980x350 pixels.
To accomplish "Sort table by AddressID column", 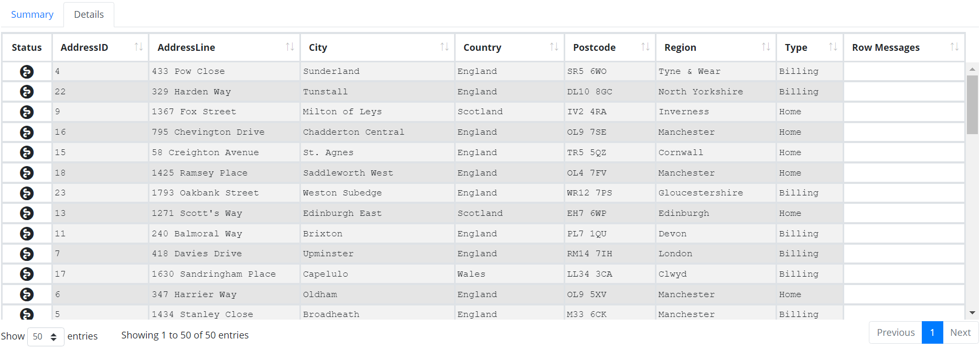I will pyautogui.click(x=138, y=47).
